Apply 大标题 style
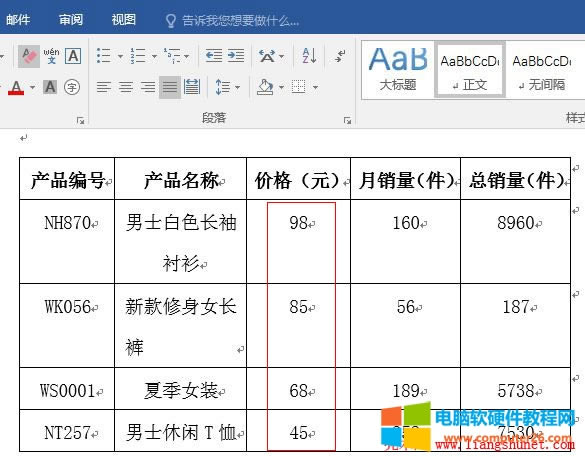The image size is (585, 458). pyautogui.click(x=398, y=70)
